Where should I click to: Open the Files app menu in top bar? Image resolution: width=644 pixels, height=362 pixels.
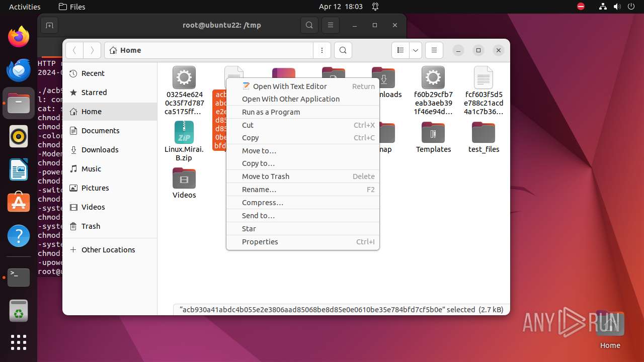[72, 7]
